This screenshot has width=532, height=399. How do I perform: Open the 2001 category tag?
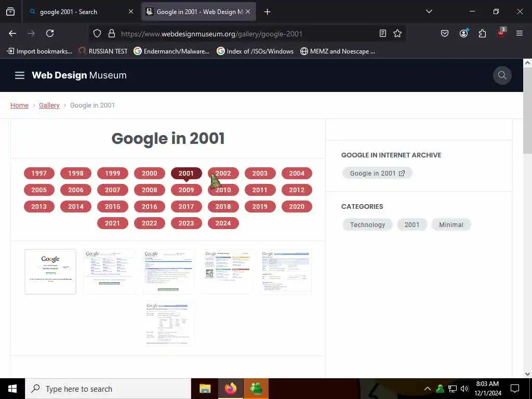point(412,224)
